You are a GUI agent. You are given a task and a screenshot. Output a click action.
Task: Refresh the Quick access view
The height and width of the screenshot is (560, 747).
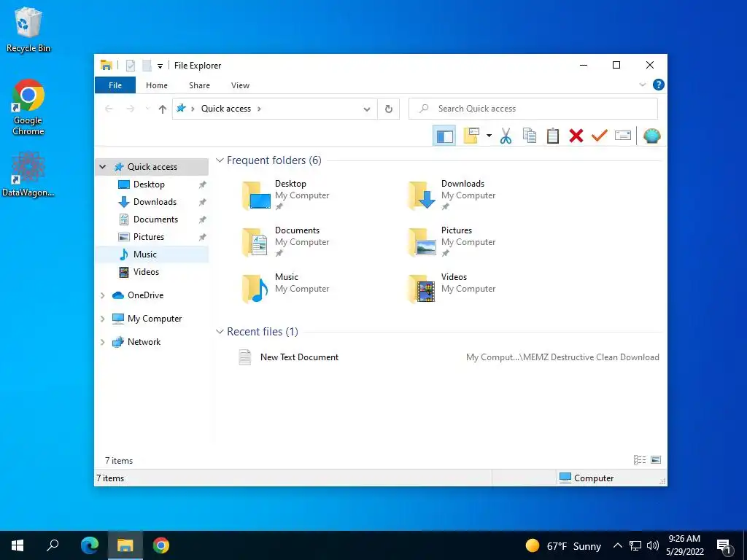[x=389, y=109]
